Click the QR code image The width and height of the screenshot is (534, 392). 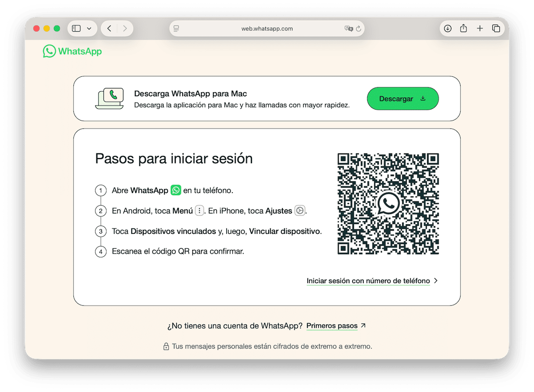click(x=388, y=204)
